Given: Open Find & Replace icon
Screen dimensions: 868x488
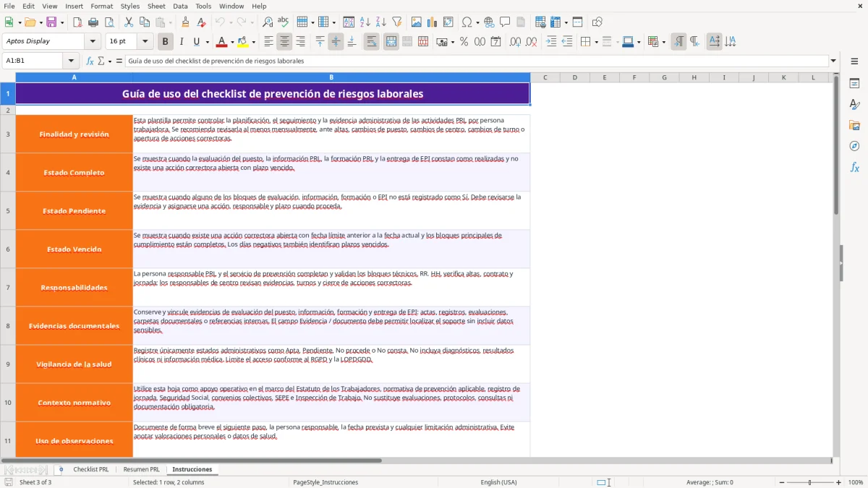Looking at the screenshot, I should [x=268, y=22].
